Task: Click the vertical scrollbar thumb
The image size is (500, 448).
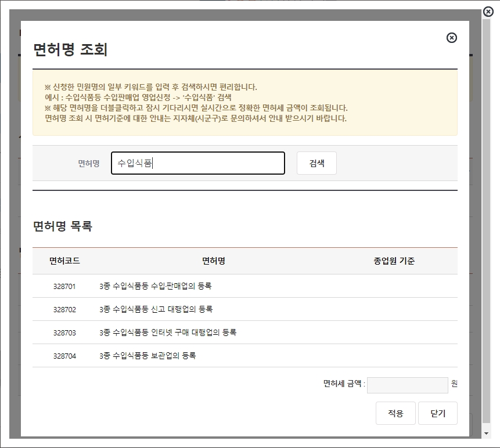Action: [486, 221]
